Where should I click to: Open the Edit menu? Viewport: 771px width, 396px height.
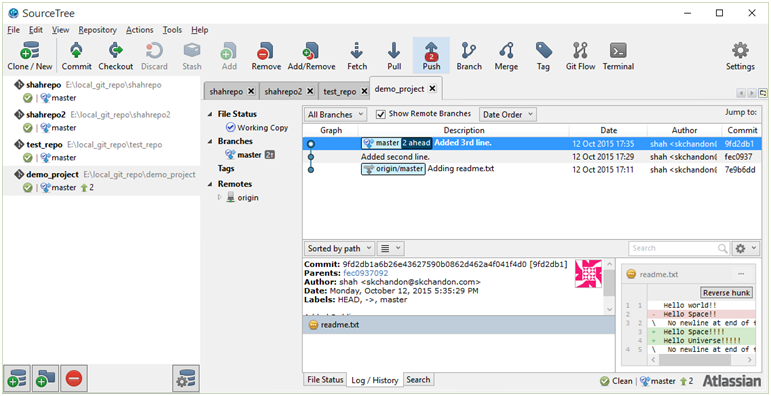[36, 30]
